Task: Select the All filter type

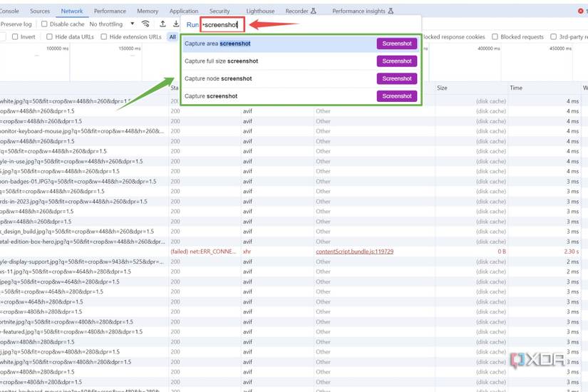Action: [x=172, y=37]
